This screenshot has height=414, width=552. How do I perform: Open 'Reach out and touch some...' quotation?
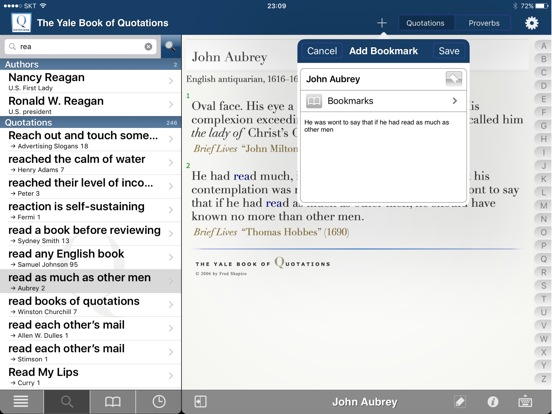click(90, 139)
